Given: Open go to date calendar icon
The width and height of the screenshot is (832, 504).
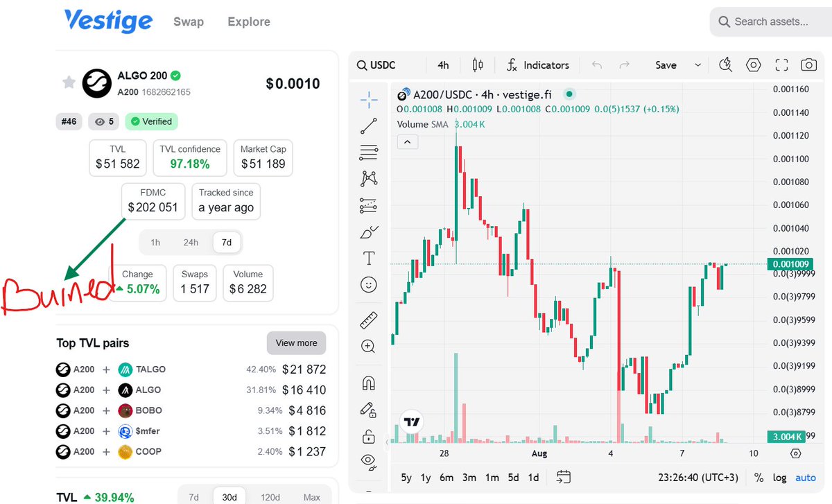Looking at the screenshot, I should [563, 477].
